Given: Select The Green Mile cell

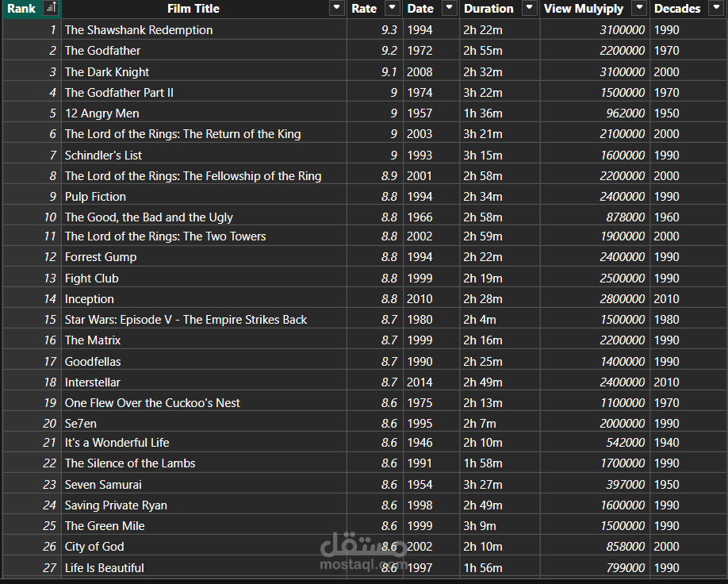Looking at the screenshot, I should [205, 525].
